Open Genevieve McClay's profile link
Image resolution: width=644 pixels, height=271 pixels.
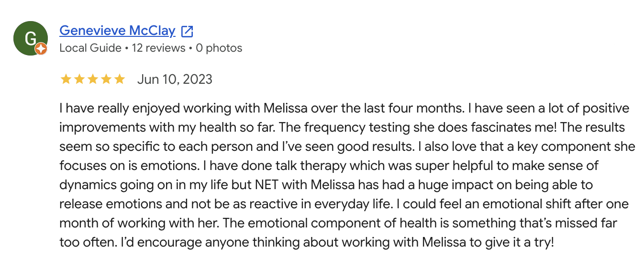click(117, 31)
